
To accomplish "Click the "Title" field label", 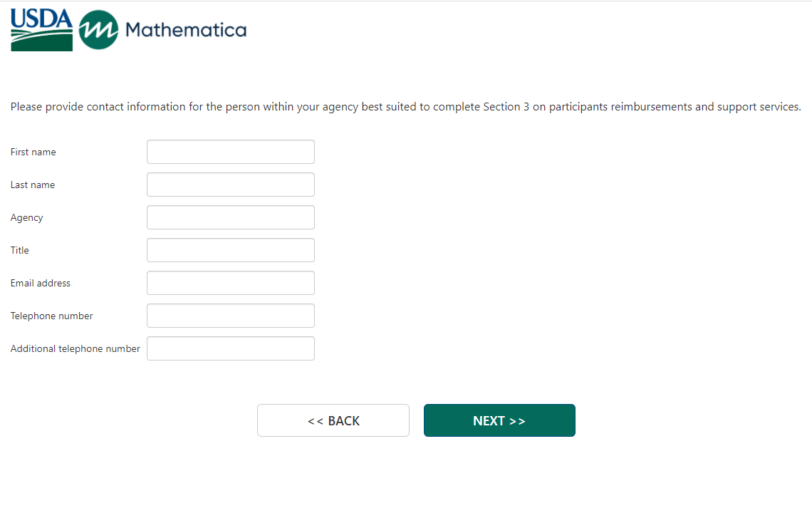I will click(x=20, y=250).
